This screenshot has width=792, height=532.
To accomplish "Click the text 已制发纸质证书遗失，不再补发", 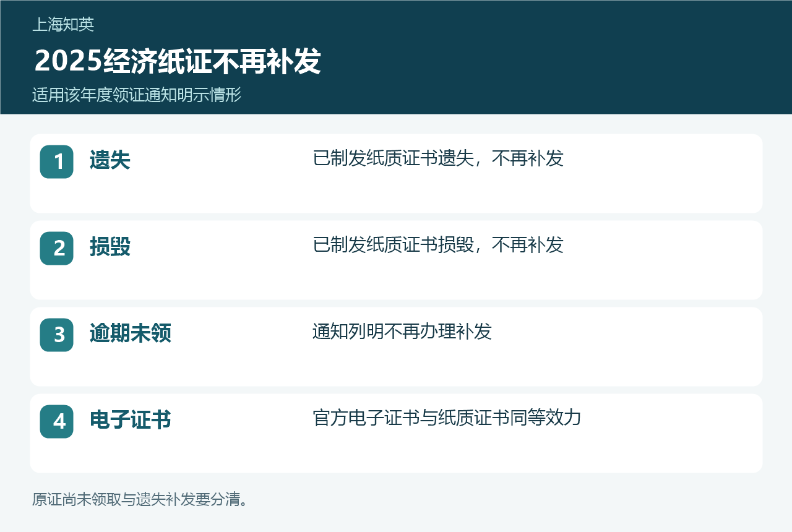I will coord(438,159).
